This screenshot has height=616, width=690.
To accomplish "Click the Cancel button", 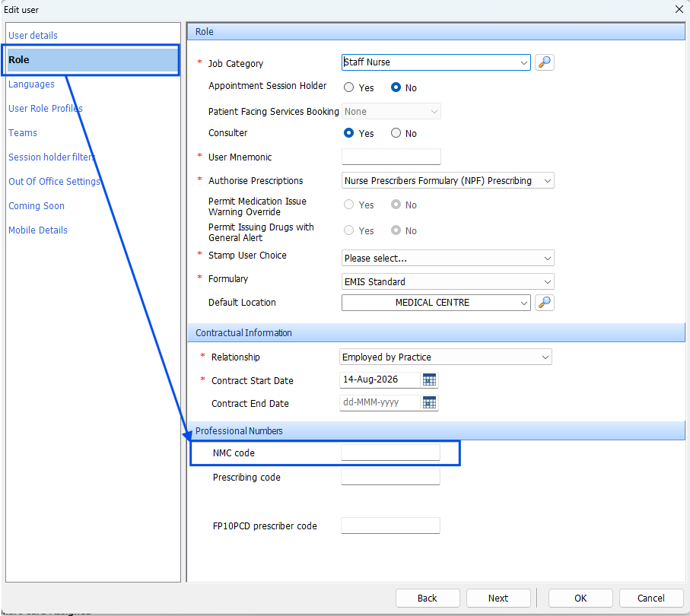I will point(651,598).
